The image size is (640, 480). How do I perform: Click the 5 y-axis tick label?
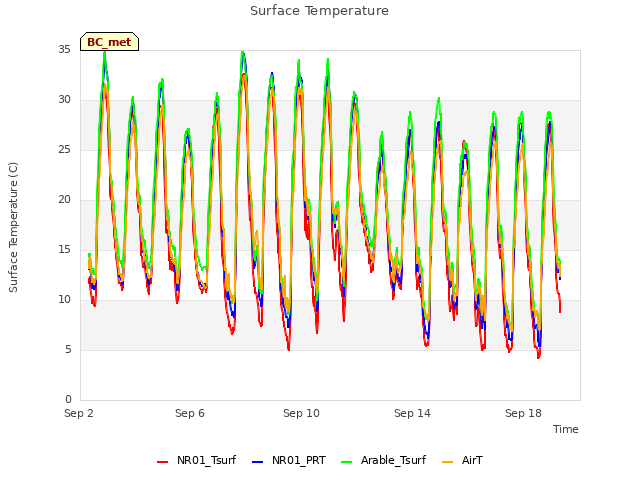[x=68, y=350]
